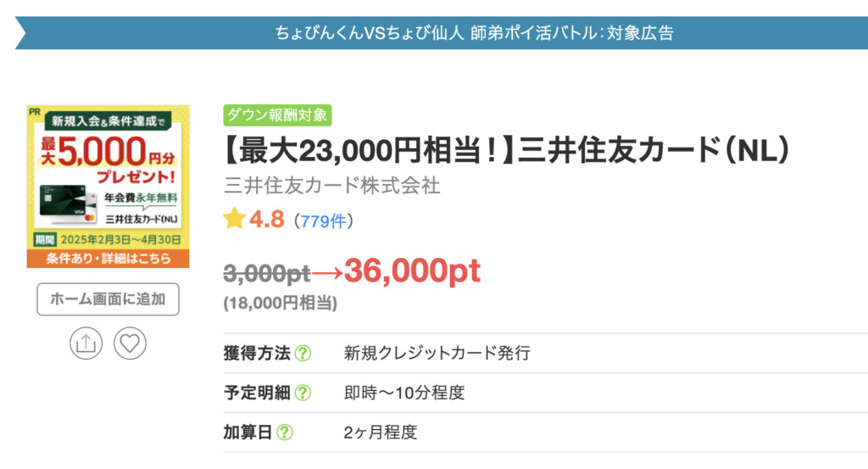
Task: Click the share icon below the banner
Action: pos(86,343)
